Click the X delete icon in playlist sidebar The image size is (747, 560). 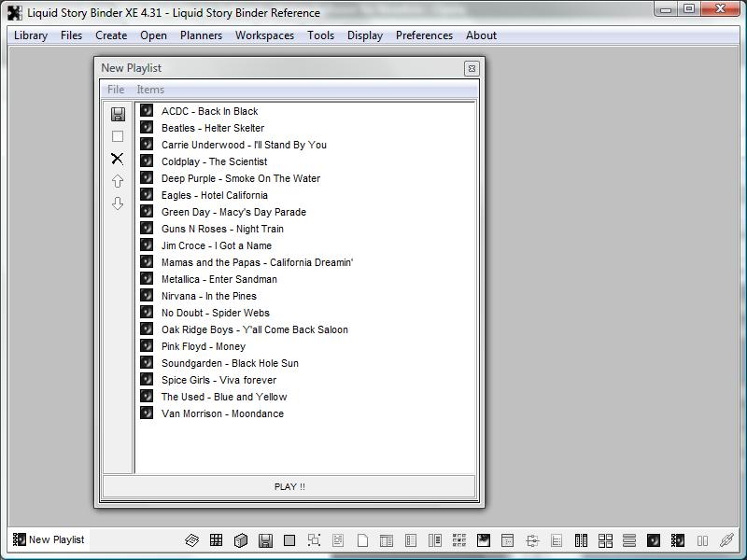(118, 159)
